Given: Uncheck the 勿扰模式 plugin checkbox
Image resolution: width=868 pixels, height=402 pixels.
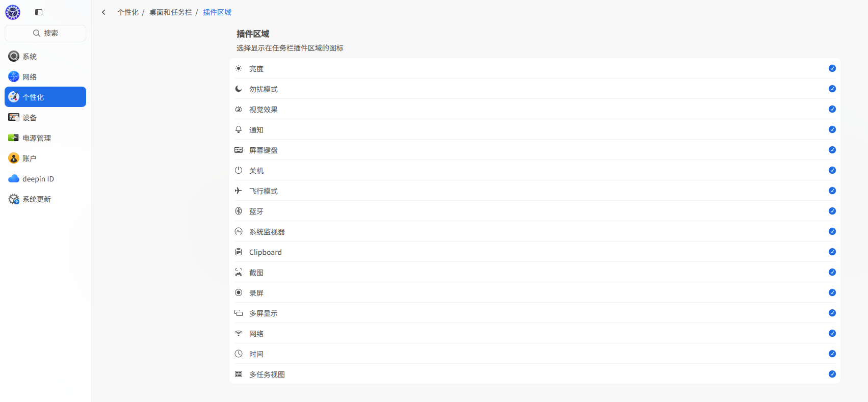Looking at the screenshot, I should (x=832, y=89).
